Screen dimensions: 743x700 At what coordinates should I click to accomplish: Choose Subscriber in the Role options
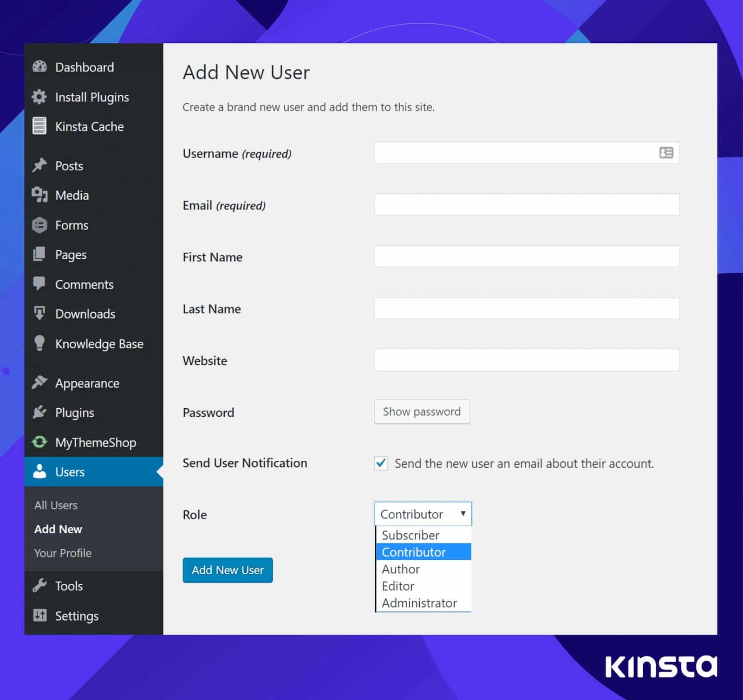[x=410, y=535]
